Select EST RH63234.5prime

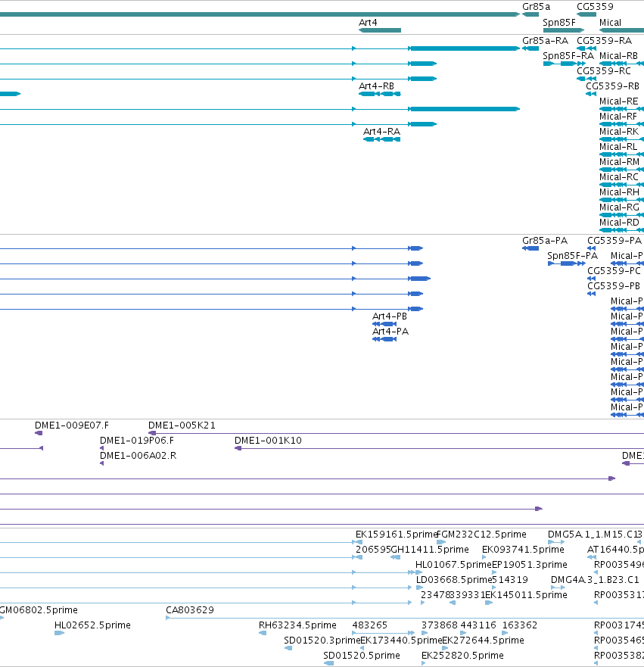point(263,633)
